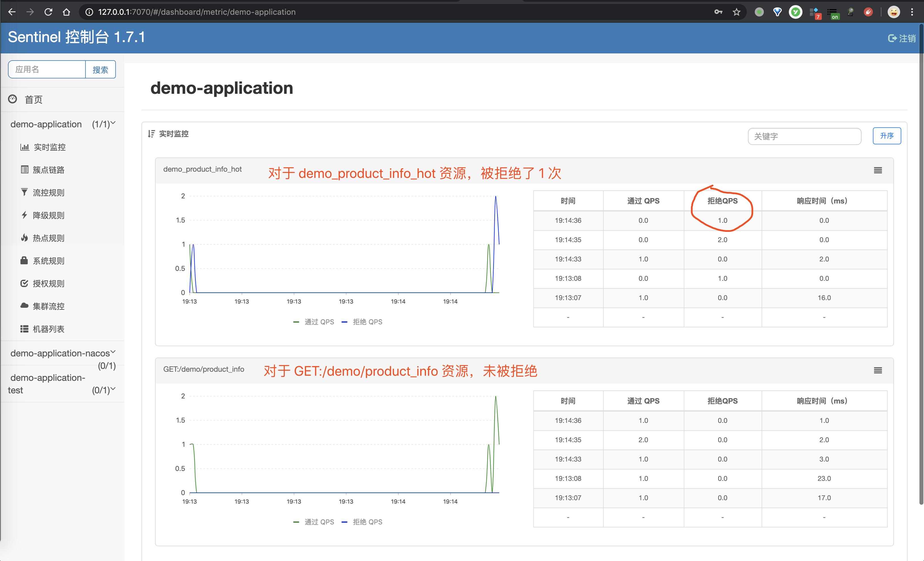Open 授权规则 (authority rules)
Screen dimensions: 924x561
48,283
